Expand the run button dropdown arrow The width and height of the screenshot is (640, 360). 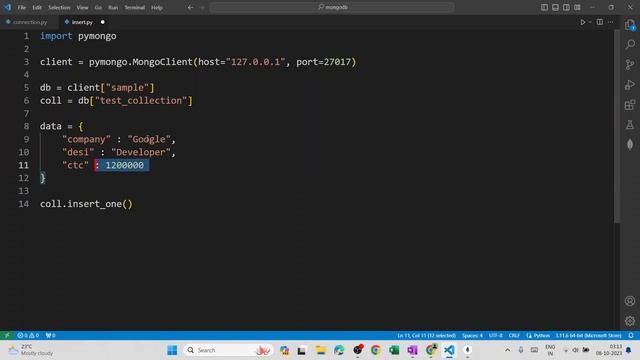(x=590, y=22)
